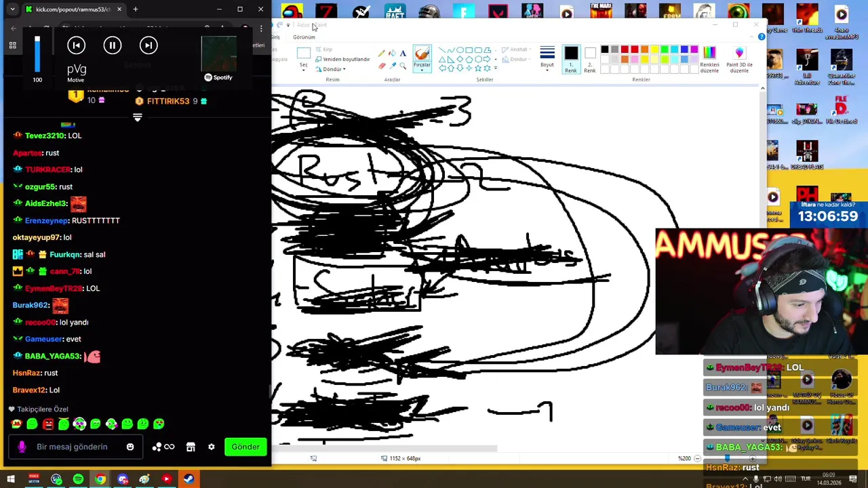Click the FITTIRIK53 leaderboard name
The height and width of the screenshot is (488, 868).
click(x=168, y=101)
